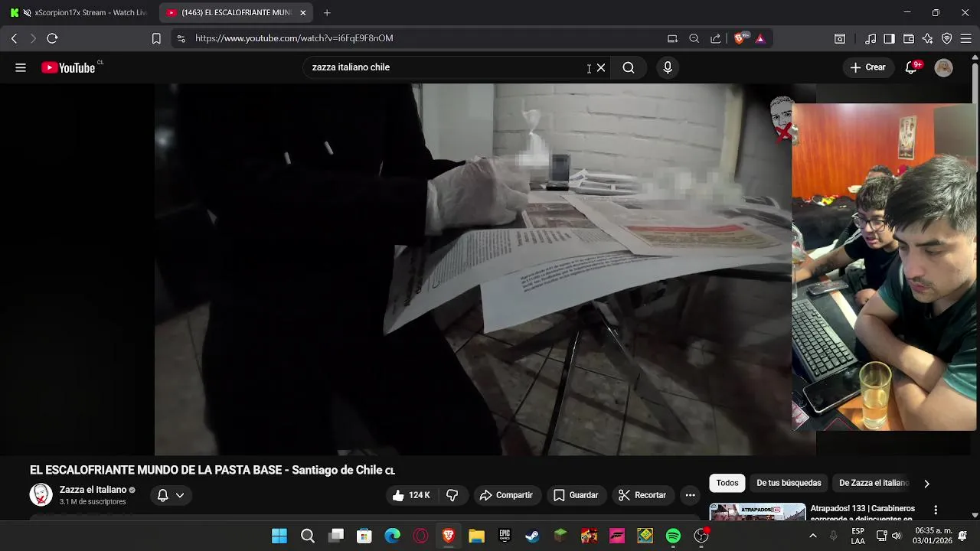Click Recortar button
Viewport: 980px width, 551px height.
(x=643, y=495)
